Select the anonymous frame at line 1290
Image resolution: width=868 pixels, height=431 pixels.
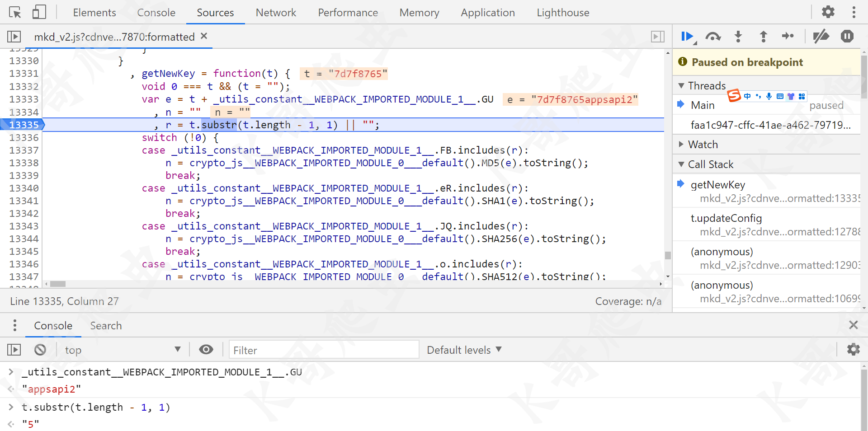[766, 258]
